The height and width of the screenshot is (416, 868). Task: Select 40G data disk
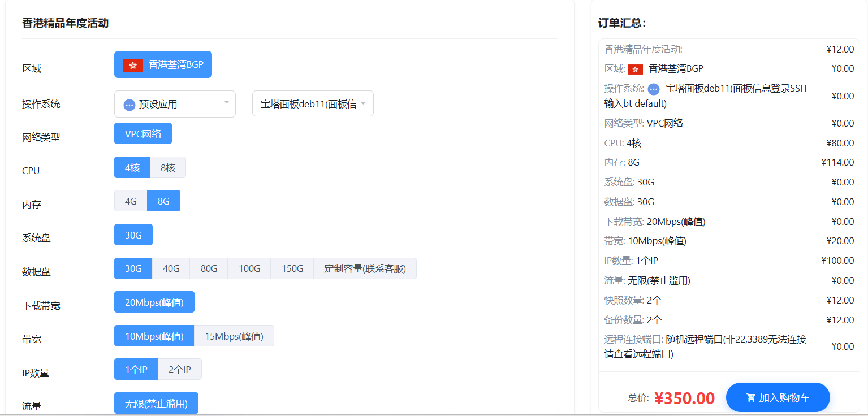click(171, 268)
